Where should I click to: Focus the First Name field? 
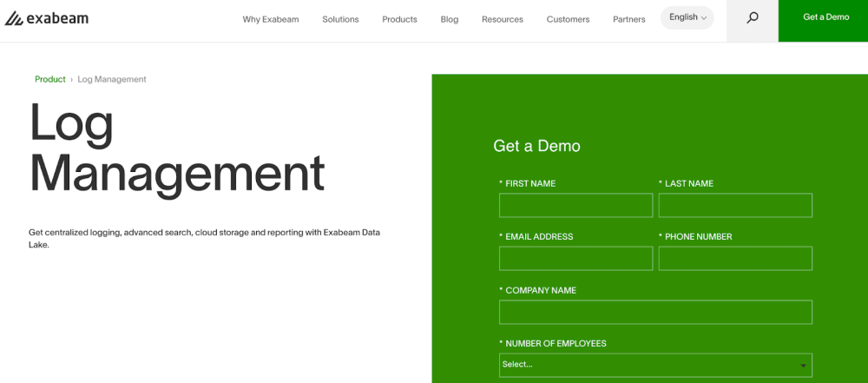point(575,206)
